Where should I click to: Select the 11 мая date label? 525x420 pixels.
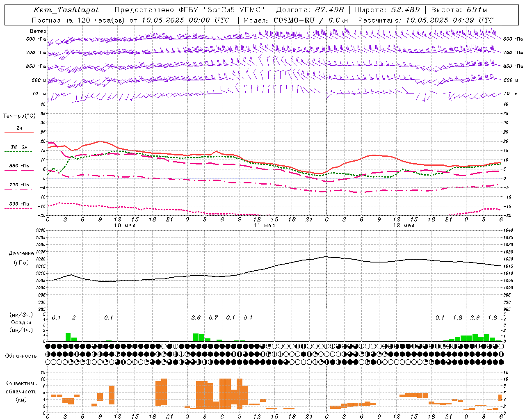pyautogui.click(x=264, y=226)
